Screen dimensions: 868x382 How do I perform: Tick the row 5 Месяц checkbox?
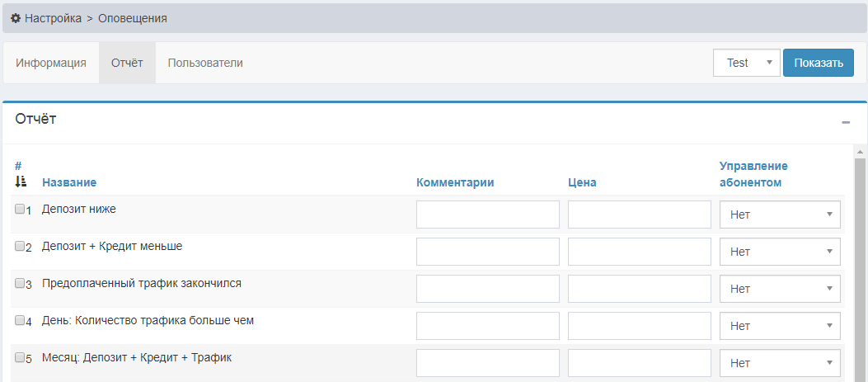[x=20, y=358]
